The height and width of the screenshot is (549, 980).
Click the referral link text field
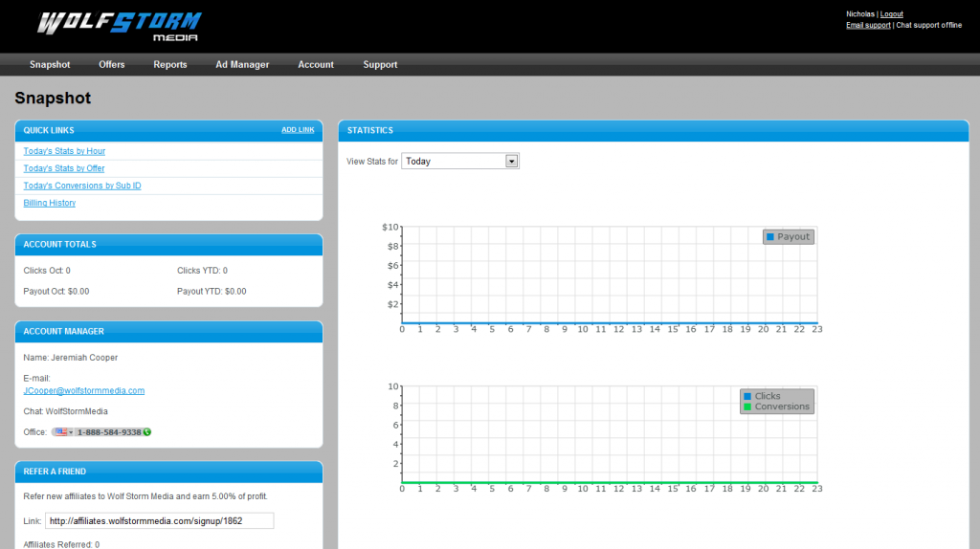pos(159,521)
